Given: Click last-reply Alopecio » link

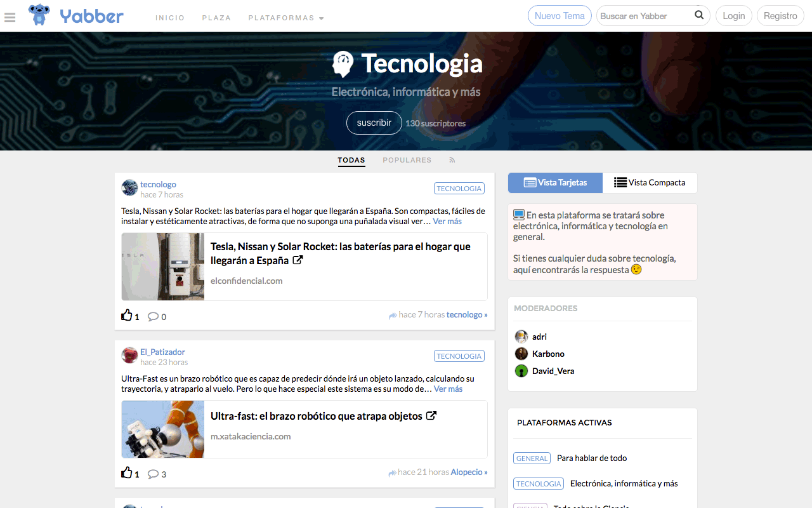Looking at the screenshot, I should (469, 472).
